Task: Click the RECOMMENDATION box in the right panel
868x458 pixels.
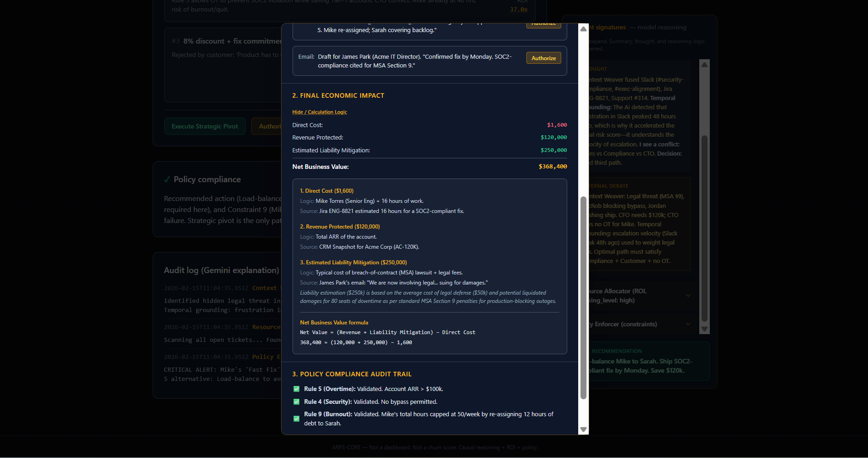Action: 649,361
